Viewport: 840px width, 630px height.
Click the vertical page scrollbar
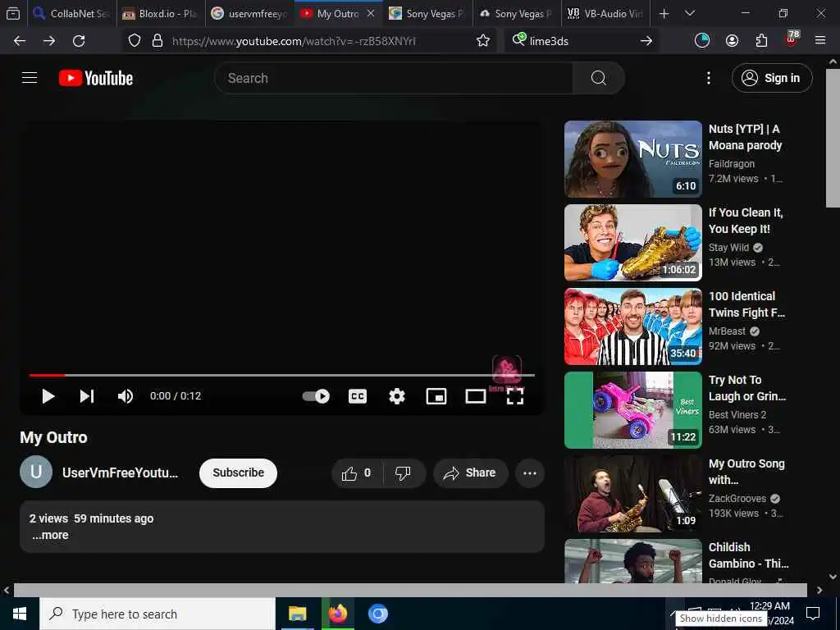[833, 138]
